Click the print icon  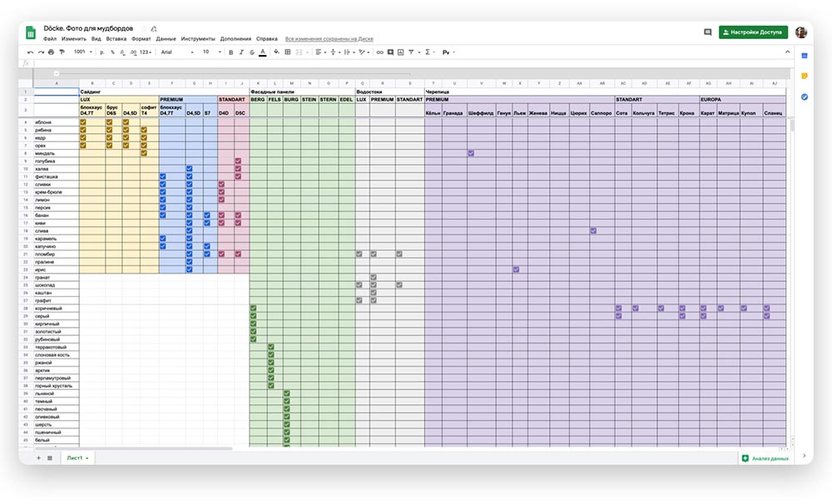tap(51, 52)
